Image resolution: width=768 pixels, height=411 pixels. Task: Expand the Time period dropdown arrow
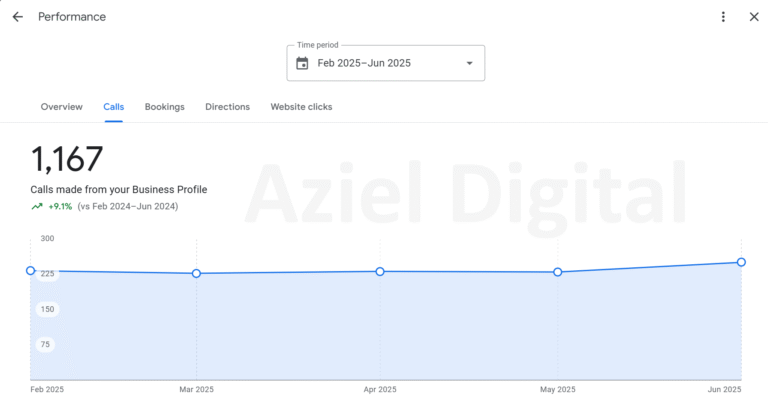[470, 63]
